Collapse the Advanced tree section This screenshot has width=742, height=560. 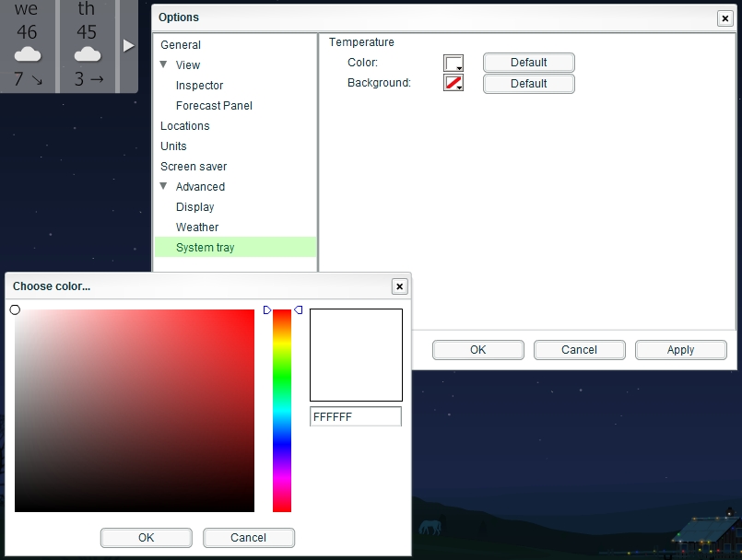tap(165, 187)
